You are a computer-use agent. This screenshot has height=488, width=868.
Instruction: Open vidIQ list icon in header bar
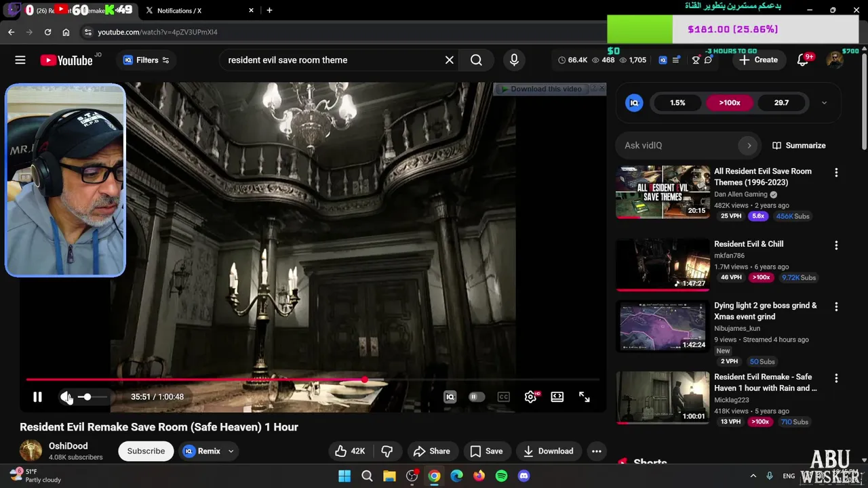click(x=676, y=60)
